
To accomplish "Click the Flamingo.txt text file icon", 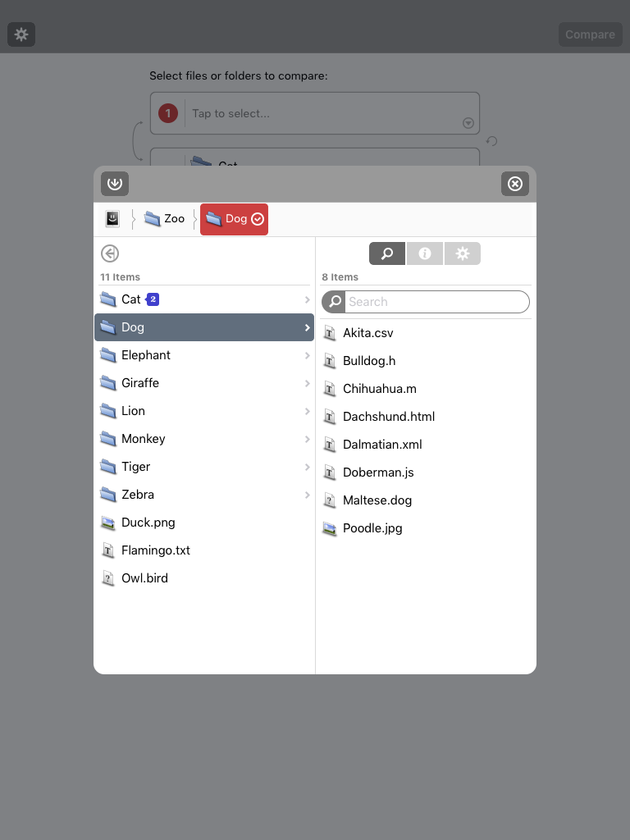I will [x=108, y=550].
